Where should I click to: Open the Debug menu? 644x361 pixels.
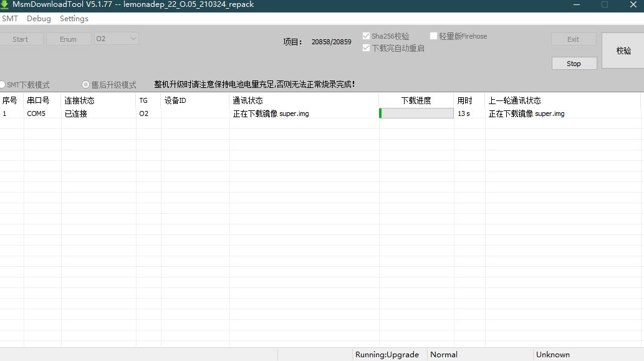coord(39,19)
